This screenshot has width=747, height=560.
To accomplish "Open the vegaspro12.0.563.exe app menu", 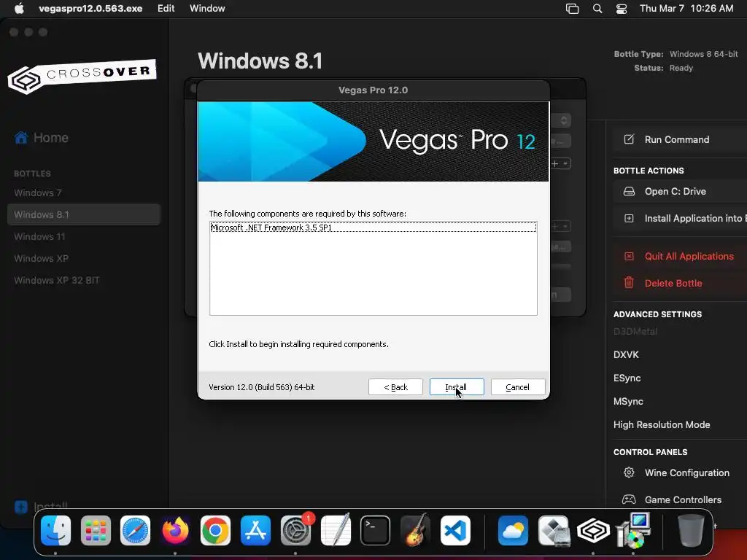I will [90, 8].
